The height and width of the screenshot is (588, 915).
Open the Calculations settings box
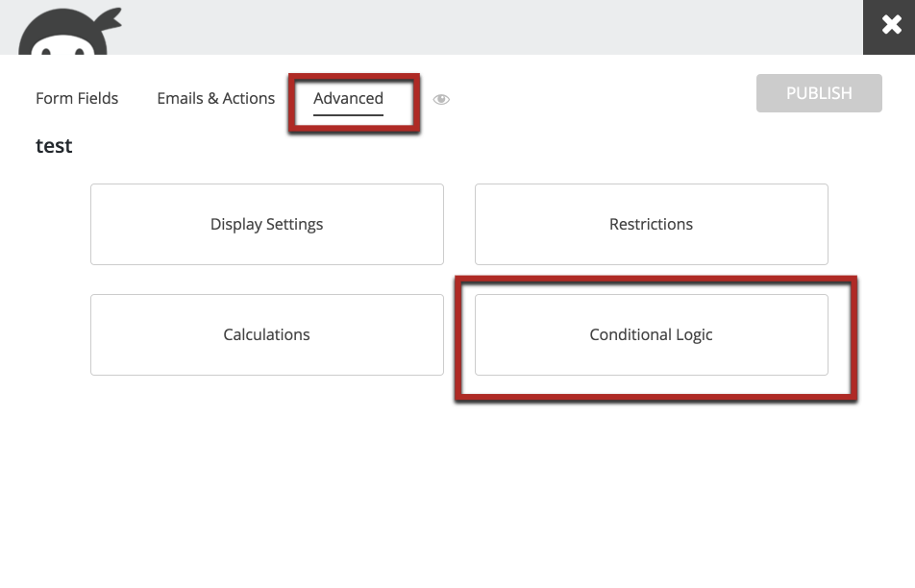point(266,334)
